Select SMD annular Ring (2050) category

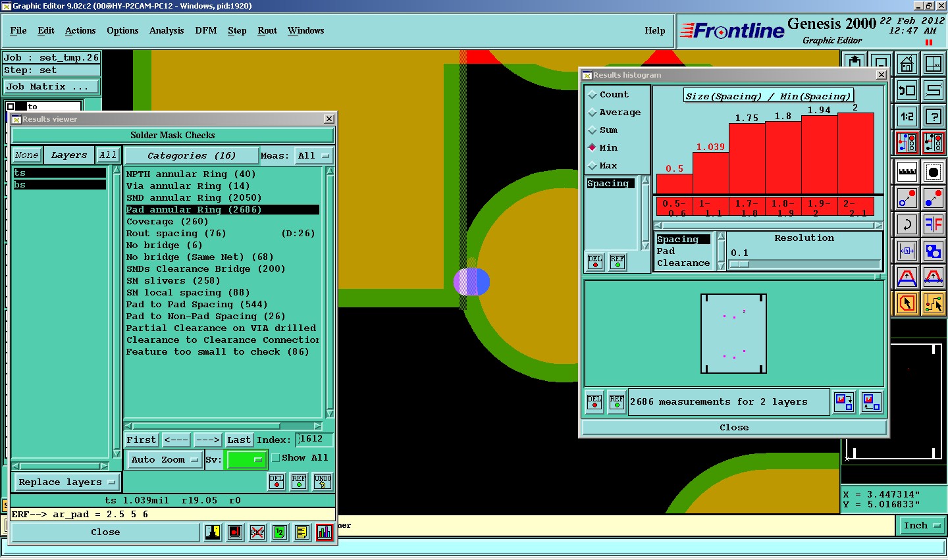click(x=223, y=198)
